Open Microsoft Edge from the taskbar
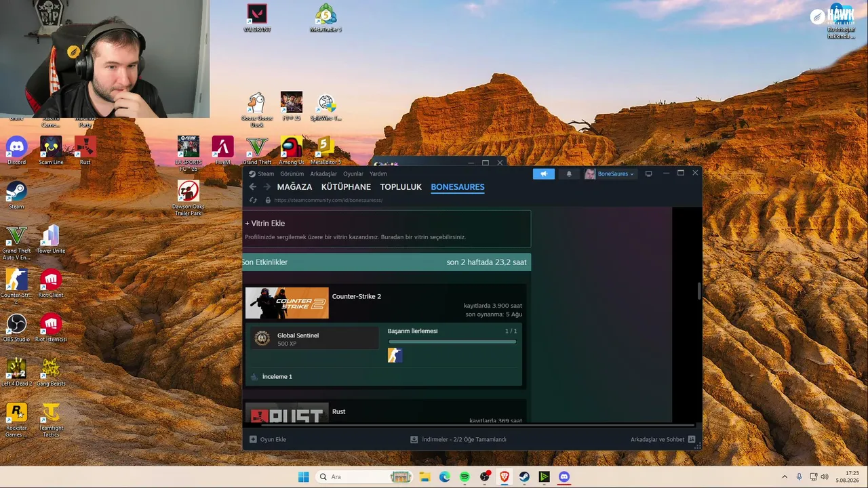Image resolution: width=868 pixels, height=488 pixels. (x=445, y=477)
